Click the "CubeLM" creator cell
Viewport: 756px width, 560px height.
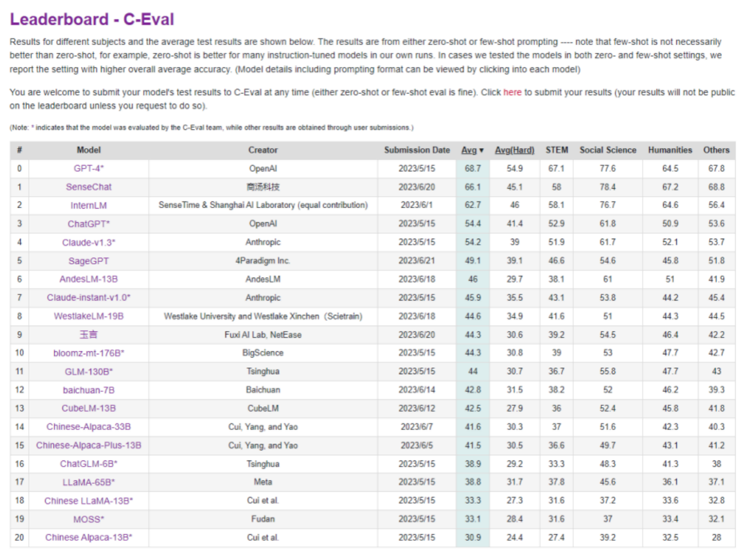click(263, 408)
